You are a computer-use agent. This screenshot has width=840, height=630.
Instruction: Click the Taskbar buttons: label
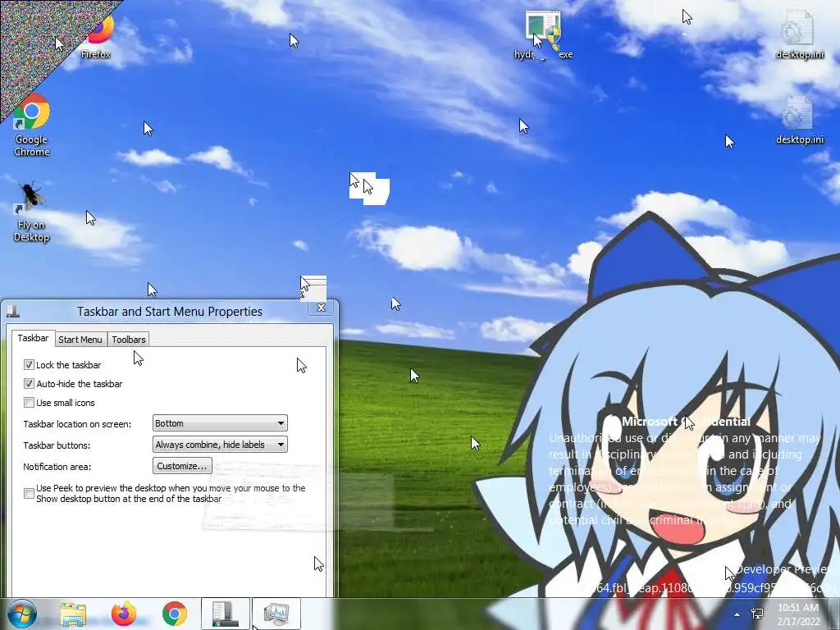click(x=57, y=445)
